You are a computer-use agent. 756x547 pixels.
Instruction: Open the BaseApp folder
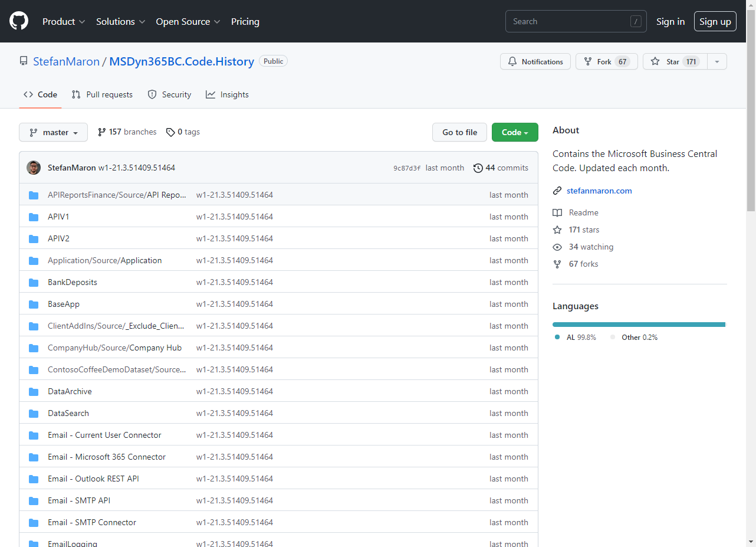pos(64,304)
